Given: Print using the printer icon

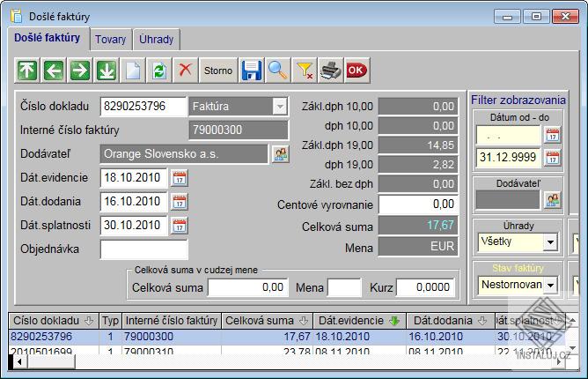Looking at the screenshot, I should [x=330, y=69].
